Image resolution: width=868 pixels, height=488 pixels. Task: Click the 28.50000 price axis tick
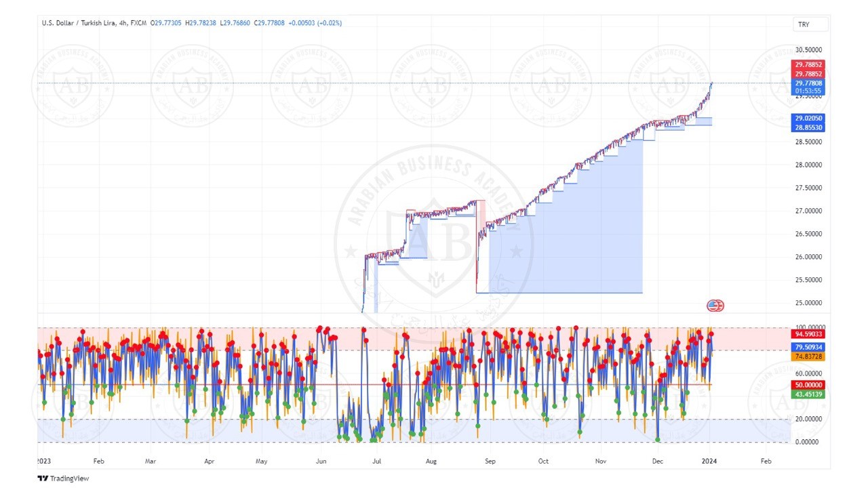tap(808, 142)
